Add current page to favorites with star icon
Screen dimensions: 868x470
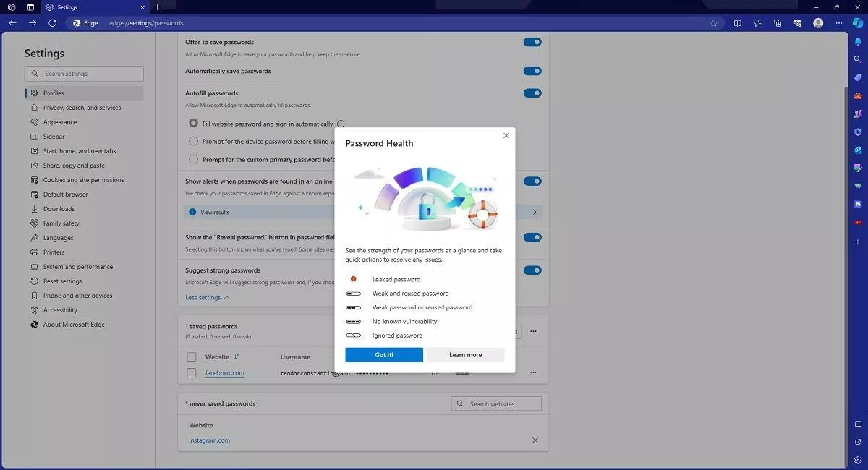point(714,22)
